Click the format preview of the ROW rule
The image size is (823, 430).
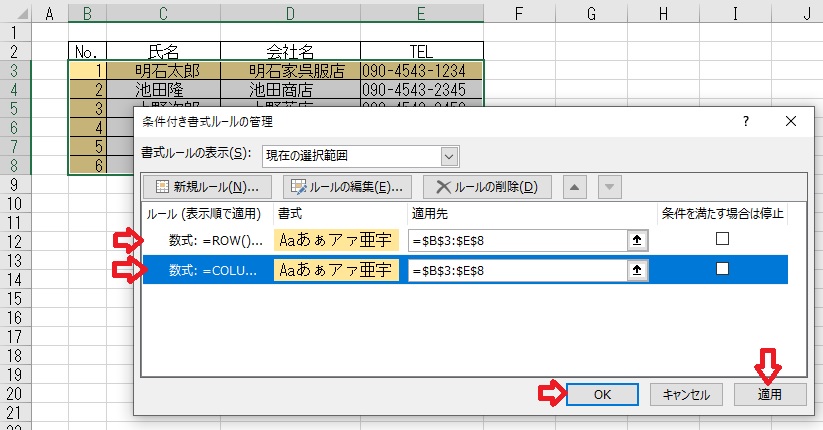point(335,240)
